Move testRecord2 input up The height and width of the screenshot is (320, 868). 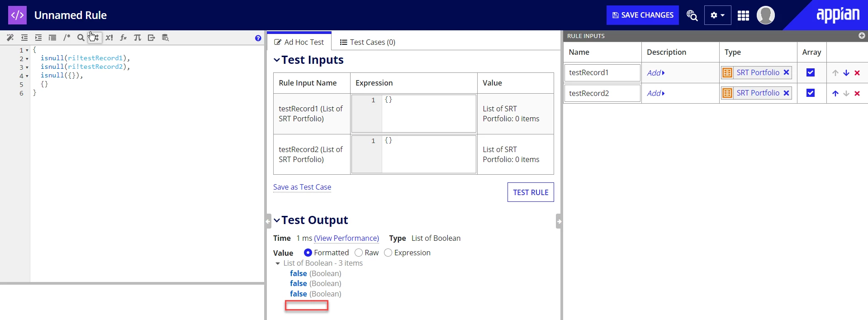[x=835, y=94]
